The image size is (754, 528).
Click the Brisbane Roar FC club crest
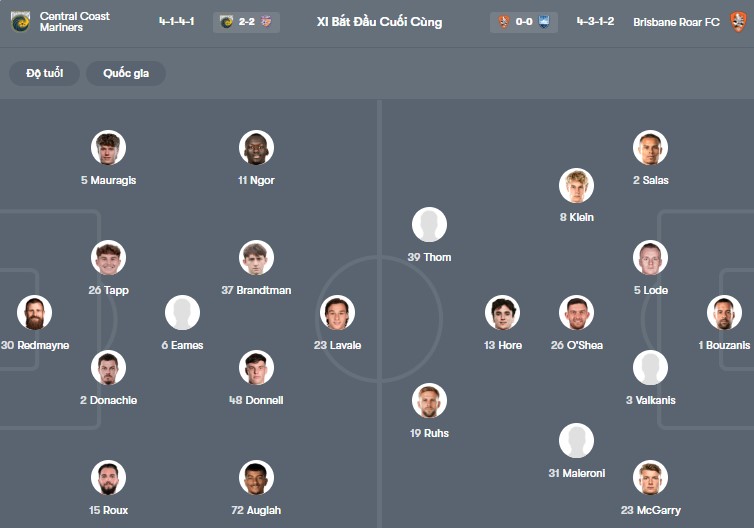pyautogui.click(x=737, y=22)
